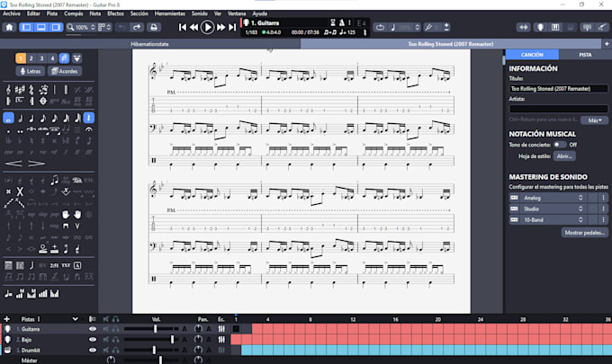Start playback with the play button

[x=207, y=27]
